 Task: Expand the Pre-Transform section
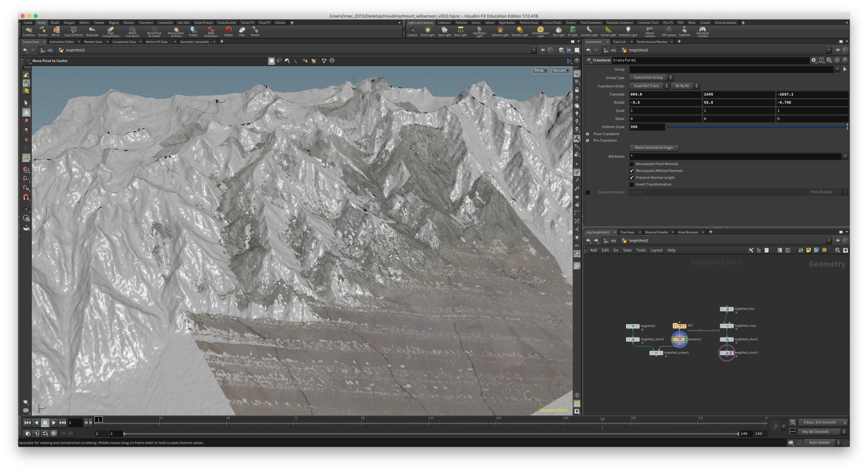coord(587,141)
